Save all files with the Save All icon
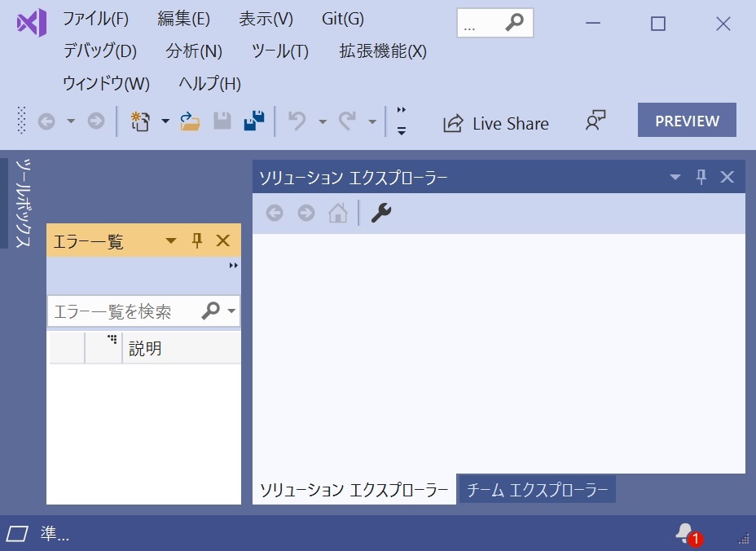 [253, 121]
